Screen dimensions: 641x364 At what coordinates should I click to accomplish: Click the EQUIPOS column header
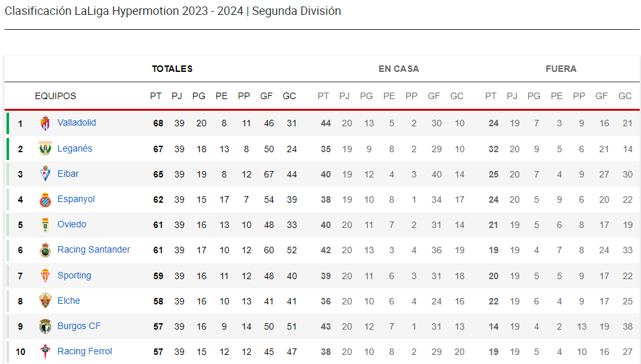click(x=55, y=96)
